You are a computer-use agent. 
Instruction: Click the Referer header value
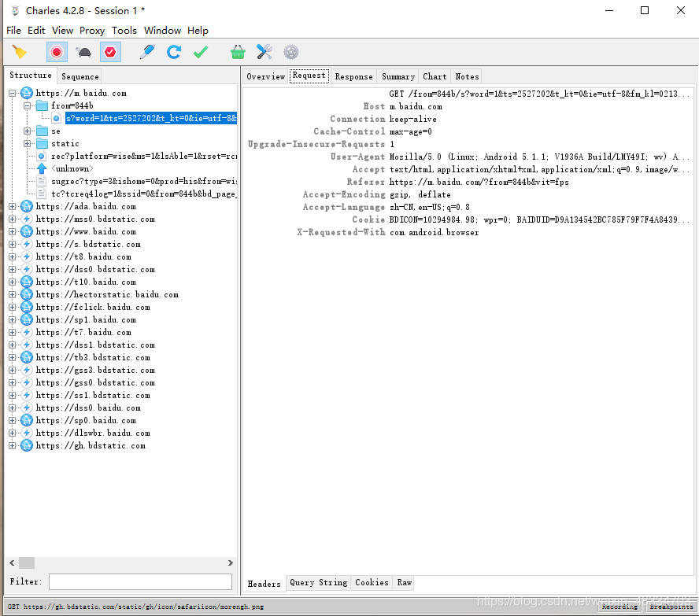[x=479, y=182]
